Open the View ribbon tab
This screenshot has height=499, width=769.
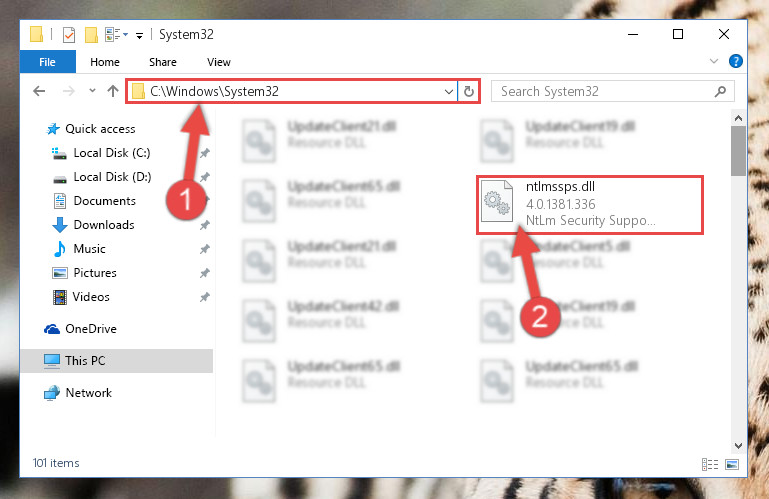(x=219, y=62)
